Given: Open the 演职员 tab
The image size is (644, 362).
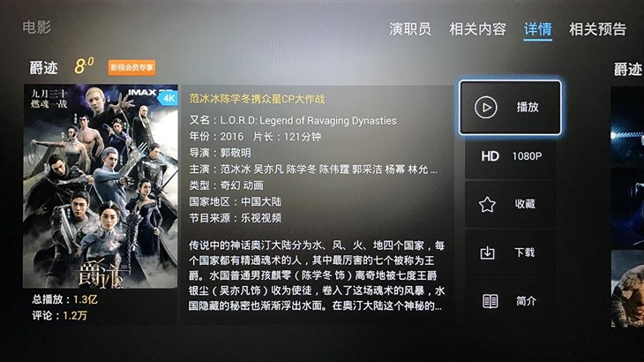Looking at the screenshot, I should [x=410, y=29].
